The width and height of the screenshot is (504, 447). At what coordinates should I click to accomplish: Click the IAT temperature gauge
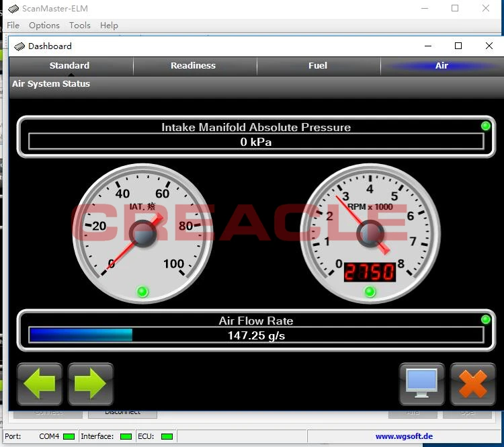point(142,233)
